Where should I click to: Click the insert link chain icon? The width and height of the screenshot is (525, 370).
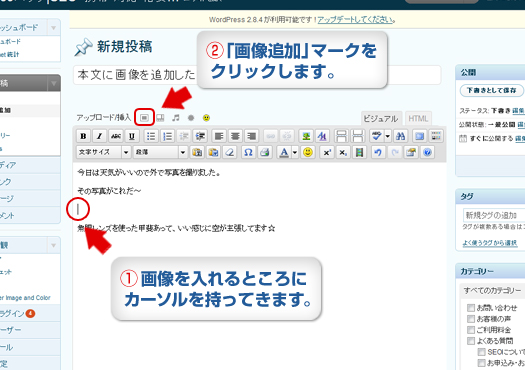[271, 136]
